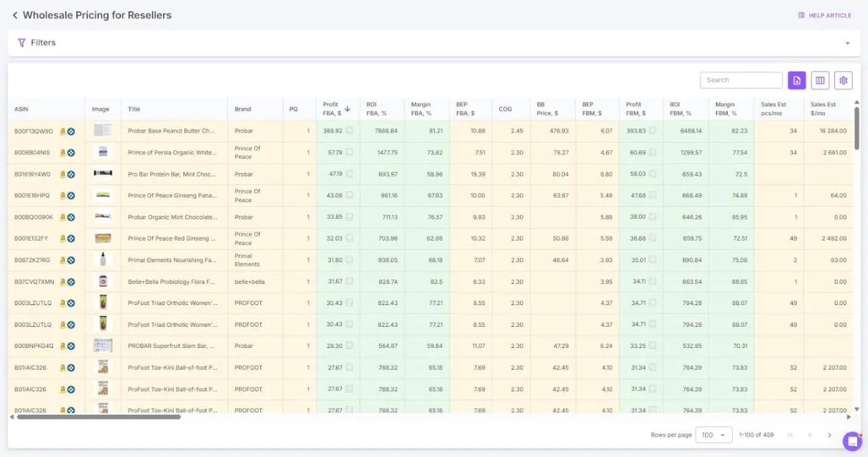Viewport: 868px width, 457px height.
Task: Click blue circle icon beside B006B04NIS
Action: [71, 153]
